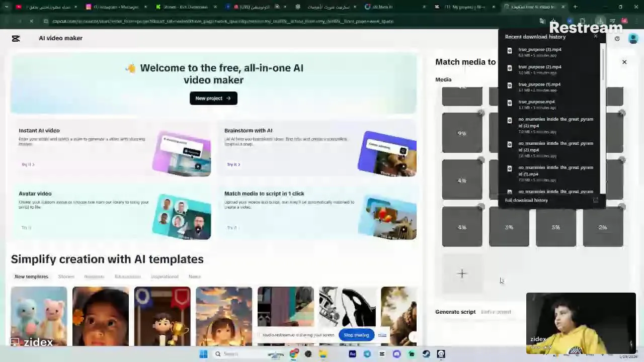Open Windows Start menu
The width and height of the screenshot is (644, 362).
tap(203, 354)
